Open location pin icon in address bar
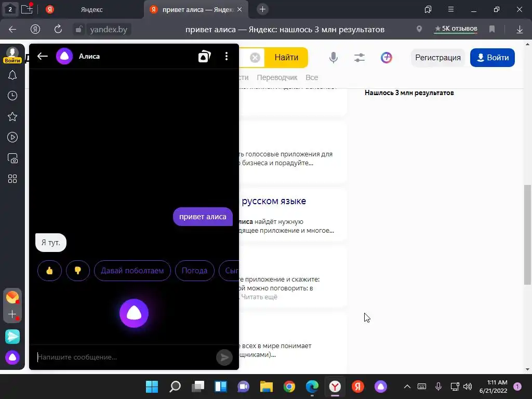Viewport: 532px width, 399px height. [x=419, y=29]
